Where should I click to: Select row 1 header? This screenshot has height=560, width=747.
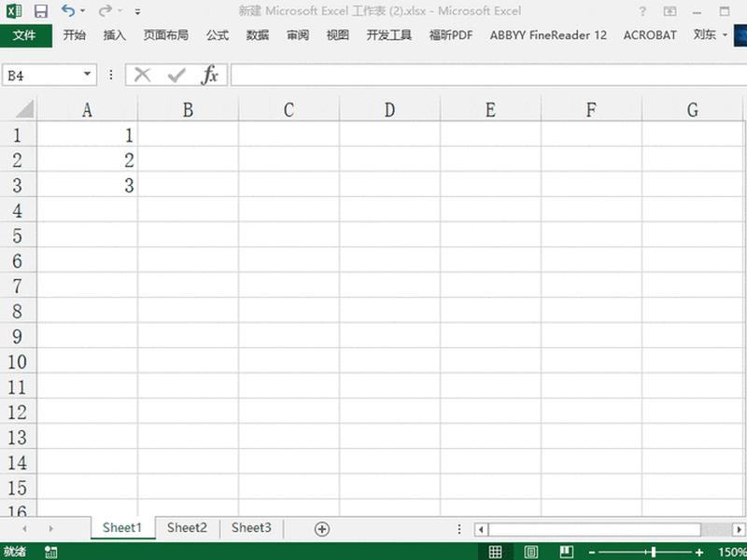pos(18,135)
